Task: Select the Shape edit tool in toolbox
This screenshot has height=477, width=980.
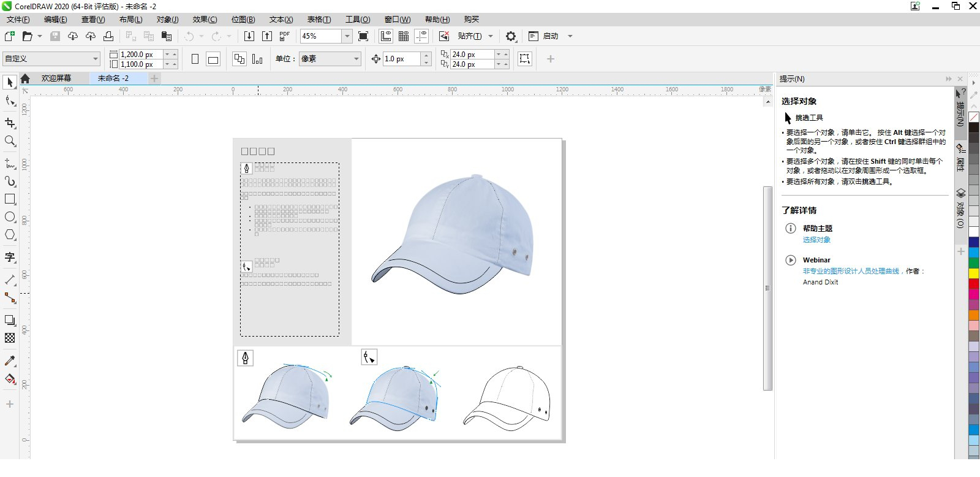Action: pyautogui.click(x=10, y=101)
